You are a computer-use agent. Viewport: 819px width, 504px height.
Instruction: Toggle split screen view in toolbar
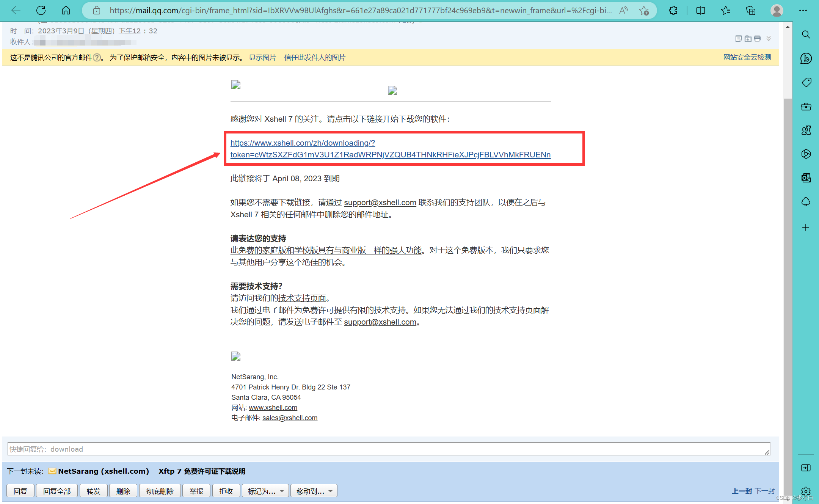pos(700,11)
